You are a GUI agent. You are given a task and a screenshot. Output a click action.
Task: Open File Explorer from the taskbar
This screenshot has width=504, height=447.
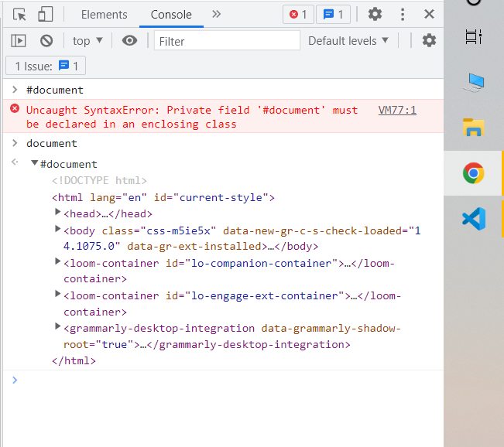[474, 127]
